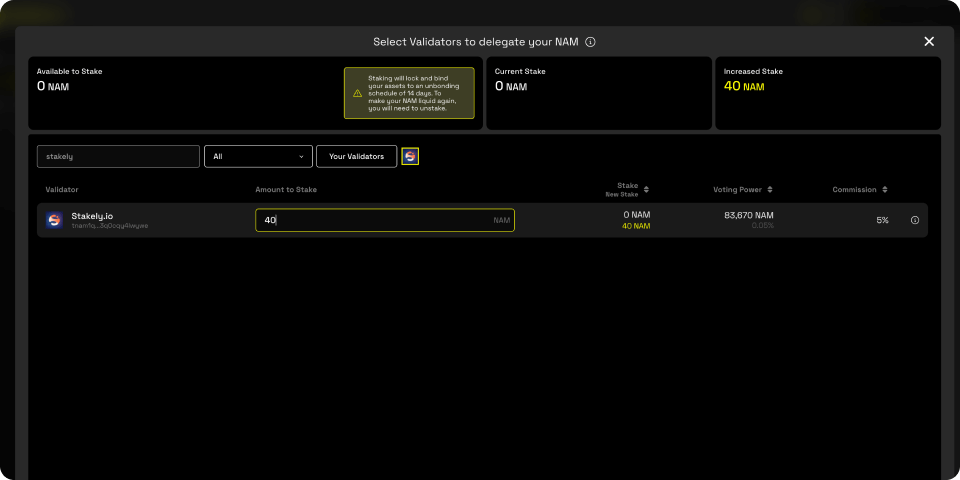Click the validator search field containing stakely
This screenshot has height=480, width=960.
click(118, 156)
